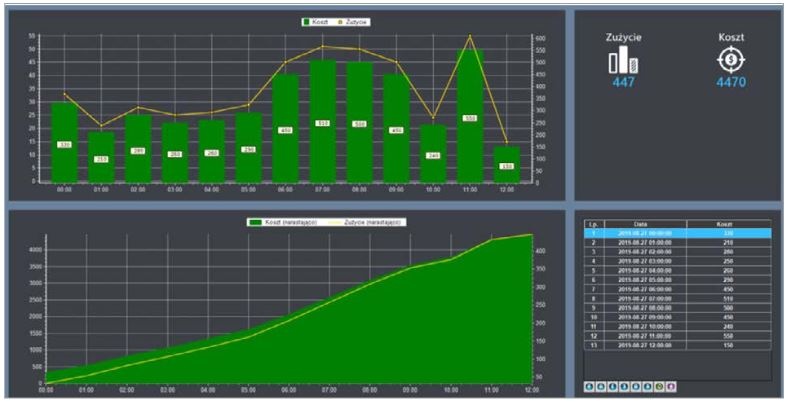Click the Zużycie bar chart icon
788x402 pixels.
click(623, 60)
